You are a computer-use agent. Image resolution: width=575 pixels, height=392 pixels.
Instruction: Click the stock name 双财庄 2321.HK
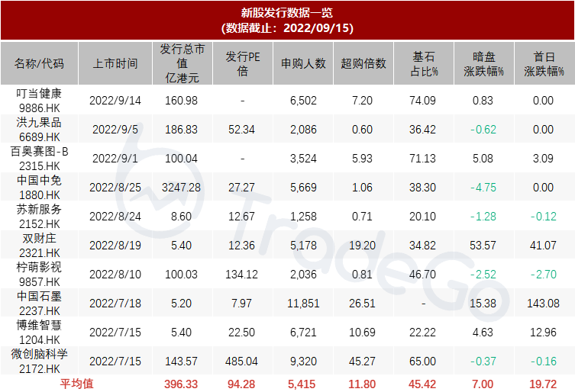[39, 245]
